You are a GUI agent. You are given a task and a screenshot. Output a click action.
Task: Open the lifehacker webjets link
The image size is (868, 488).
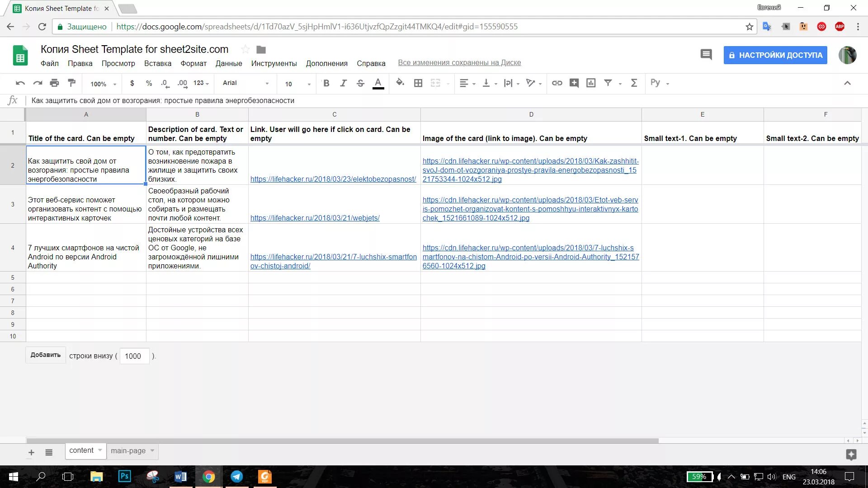point(315,218)
